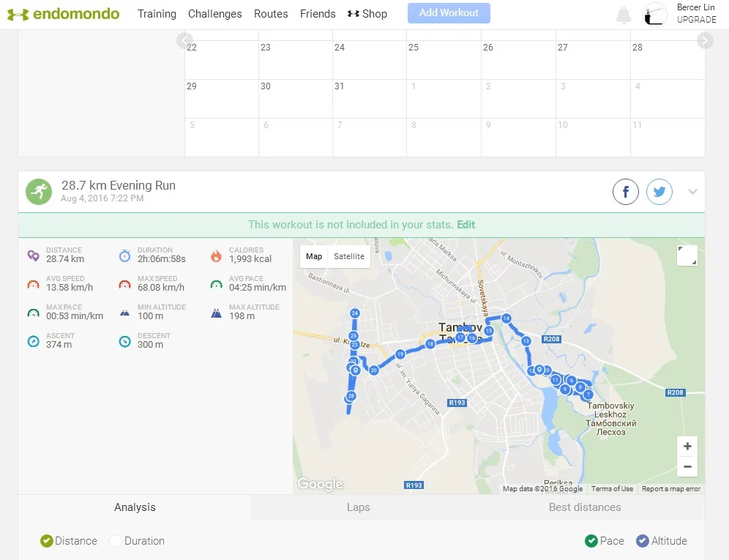Select calendar day 24
The height and width of the screenshot is (560, 729).
pos(369,59)
